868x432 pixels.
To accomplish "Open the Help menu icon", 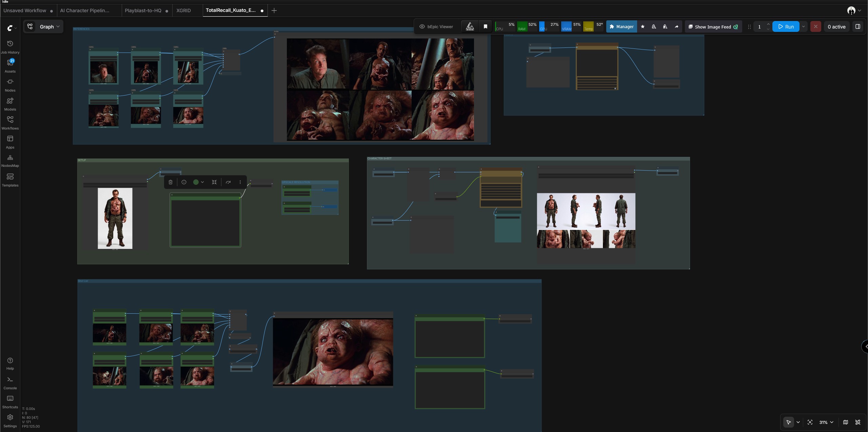I will 10,364.
